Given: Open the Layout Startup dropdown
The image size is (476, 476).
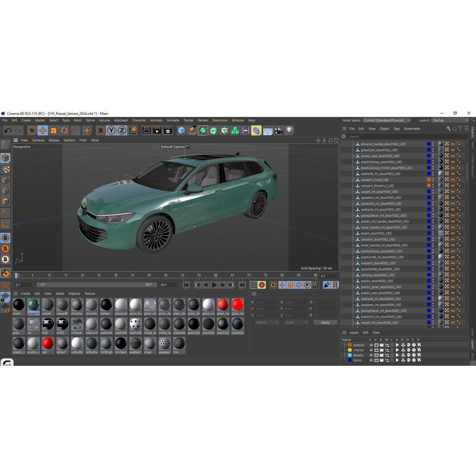Looking at the screenshot, I should coord(450,120).
